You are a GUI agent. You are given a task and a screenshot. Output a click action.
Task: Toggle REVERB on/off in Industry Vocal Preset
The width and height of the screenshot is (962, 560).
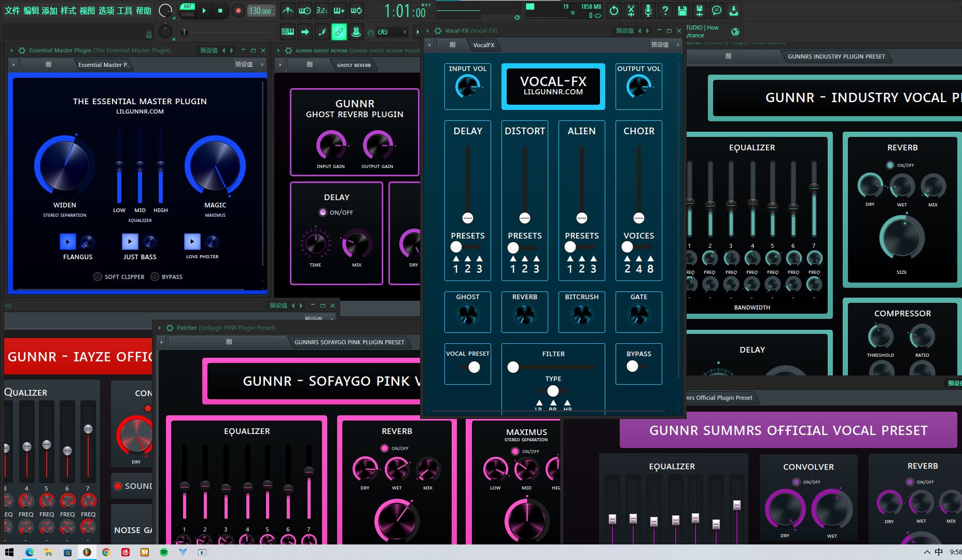(890, 165)
